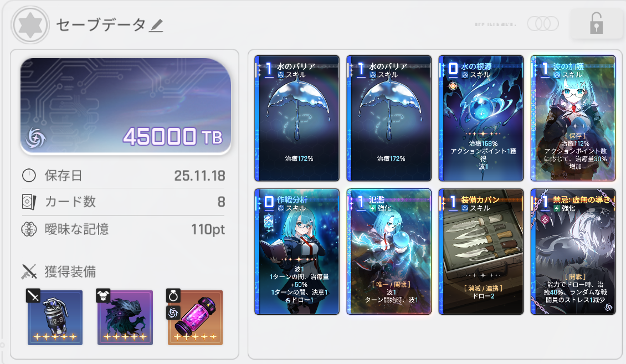Open the 氾濫 enhancement card
This screenshot has width=626, height=364.
389,252
